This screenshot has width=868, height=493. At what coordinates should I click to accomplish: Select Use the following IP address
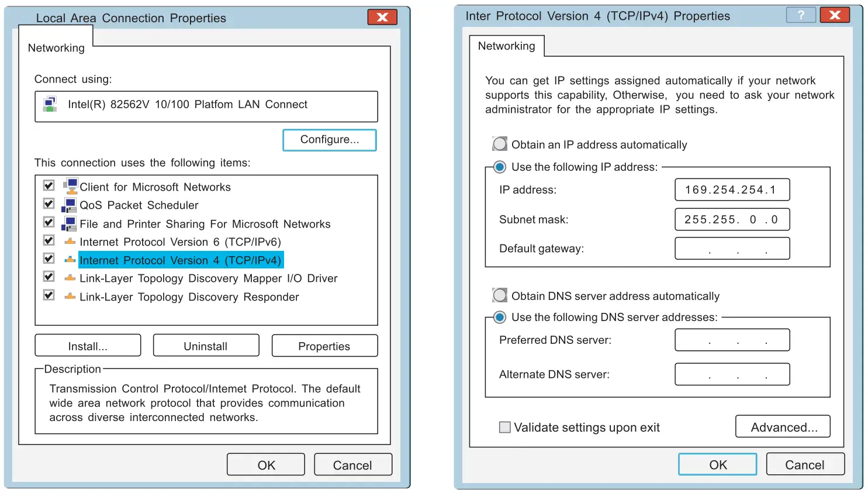click(x=500, y=167)
